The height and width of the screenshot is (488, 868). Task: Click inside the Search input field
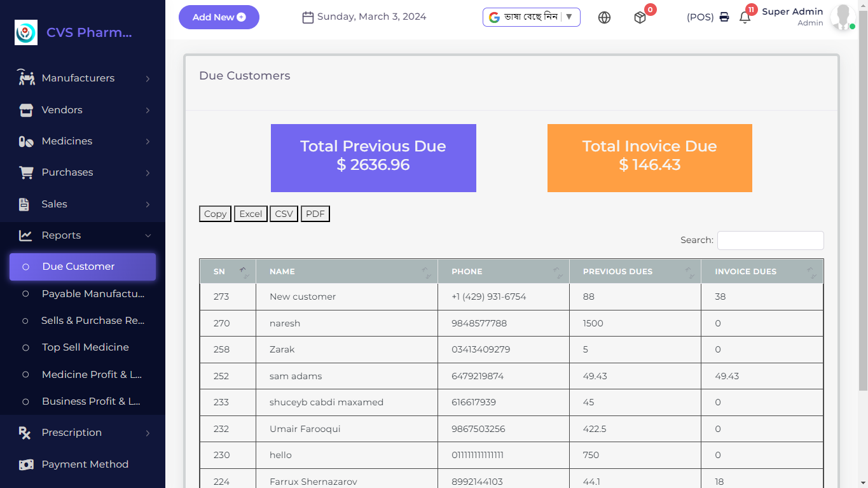coord(770,240)
